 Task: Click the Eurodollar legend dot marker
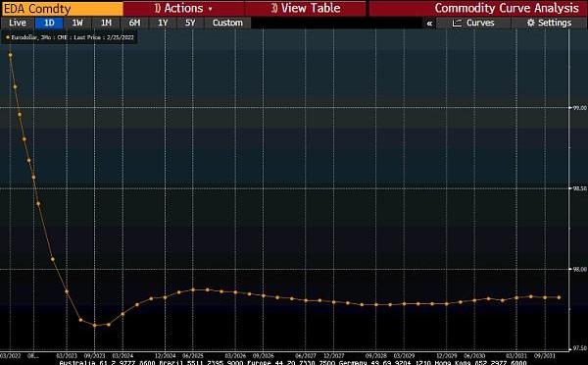[x=8, y=37]
